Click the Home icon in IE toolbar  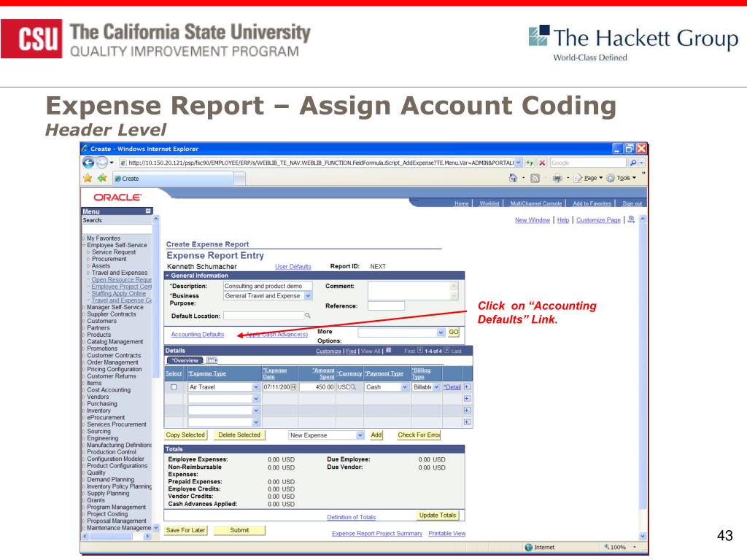click(x=513, y=178)
